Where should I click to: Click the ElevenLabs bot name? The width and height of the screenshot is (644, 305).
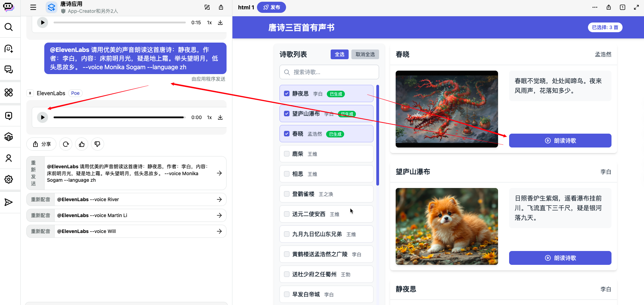click(x=51, y=93)
